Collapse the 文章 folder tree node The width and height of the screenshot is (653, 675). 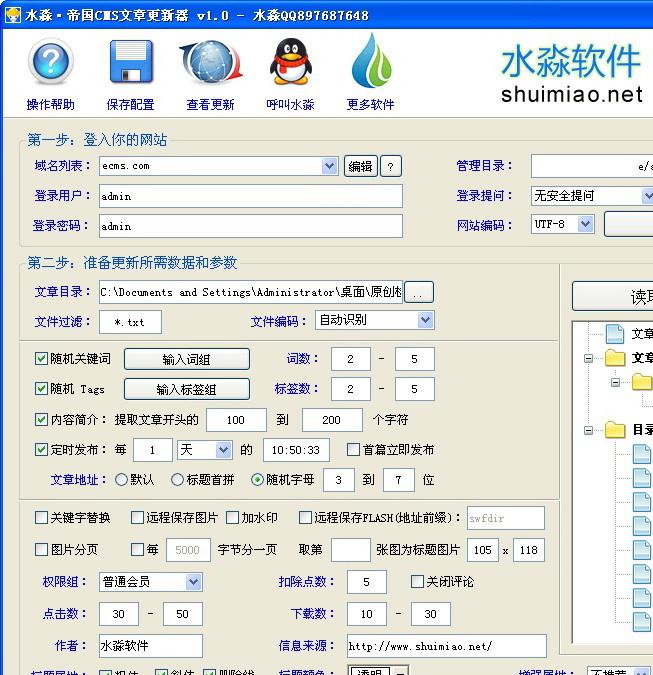[588, 358]
